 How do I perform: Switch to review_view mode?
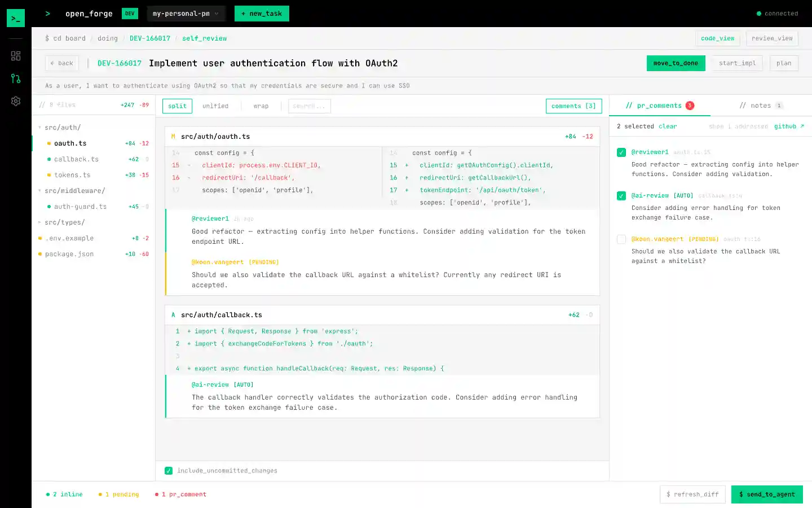771,38
